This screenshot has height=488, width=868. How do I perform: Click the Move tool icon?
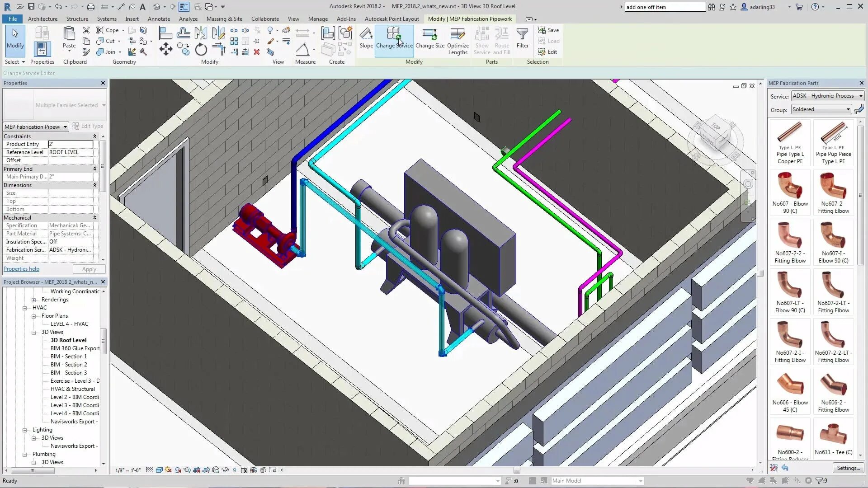pos(165,50)
